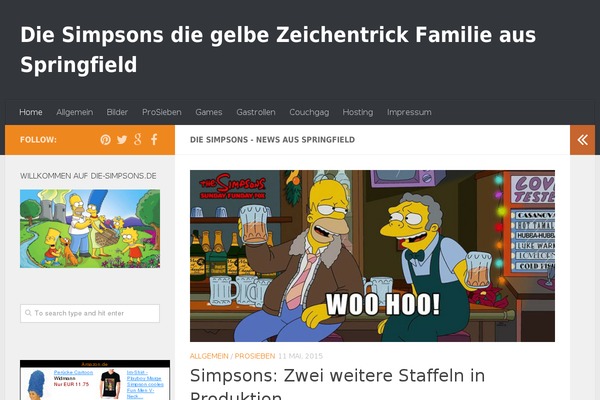Open the Hosting menu item
Viewport: 600px width, 400px height.
pos(358,112)
